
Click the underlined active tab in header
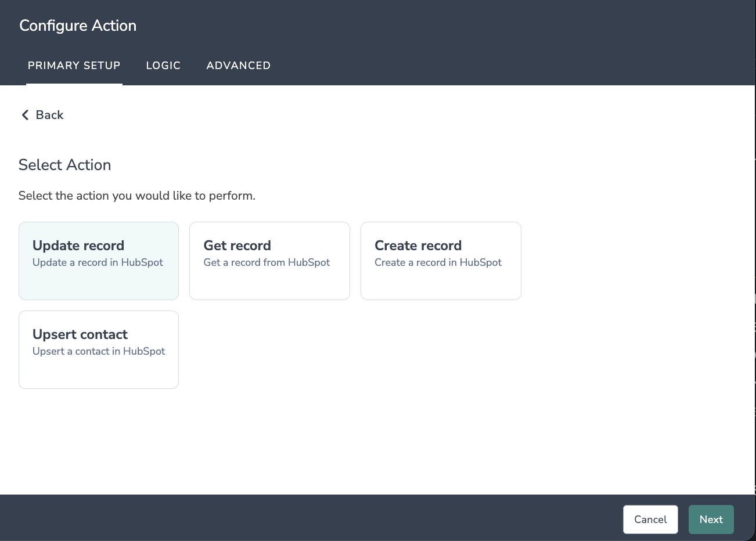[74, 66]
